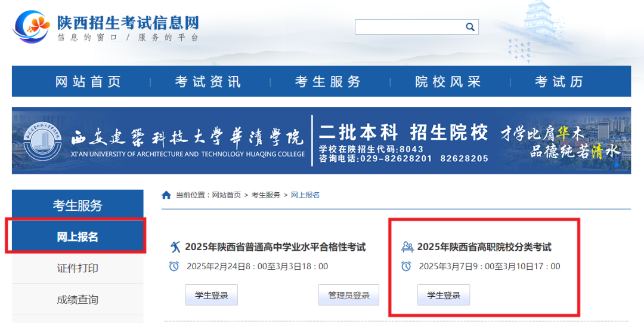Click 学生登录 under 学业水平合格性考试

pos(212,295)
